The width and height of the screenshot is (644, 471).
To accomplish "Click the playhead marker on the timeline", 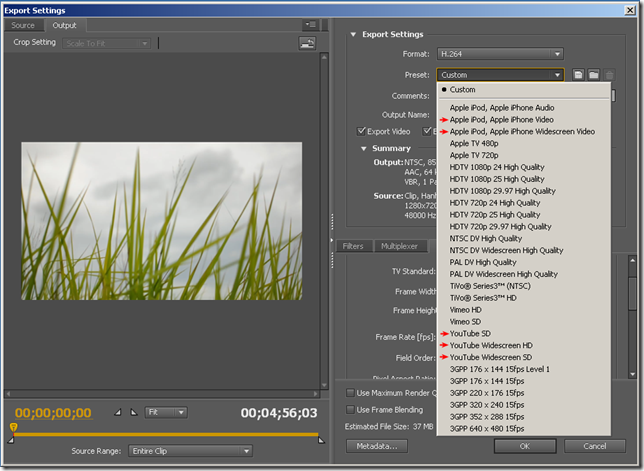I will pyautogui.click(x=13, y=428).
